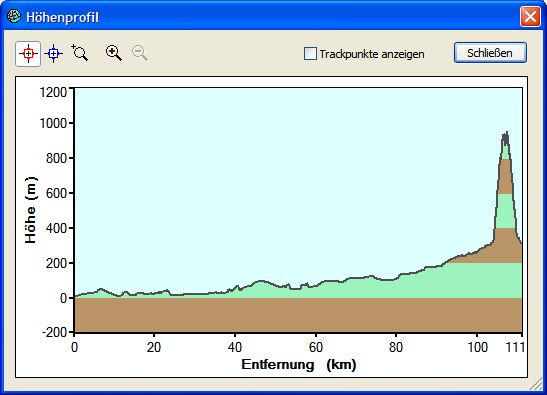547x395 pixels.
Task: Click the zoom in magnifier
Action: [x=114, y=53]
